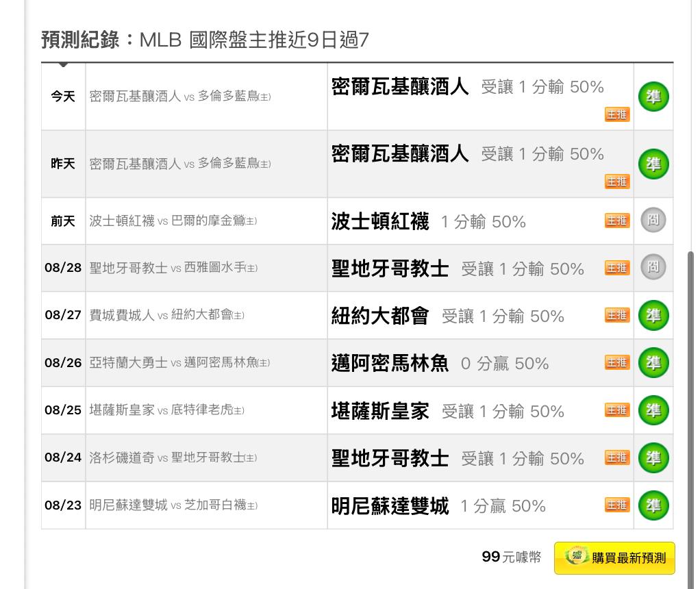Screen dimensions: 700x589
Task: Click the green 準 result icon in 今天 row
Action: (x=653, y=97)
